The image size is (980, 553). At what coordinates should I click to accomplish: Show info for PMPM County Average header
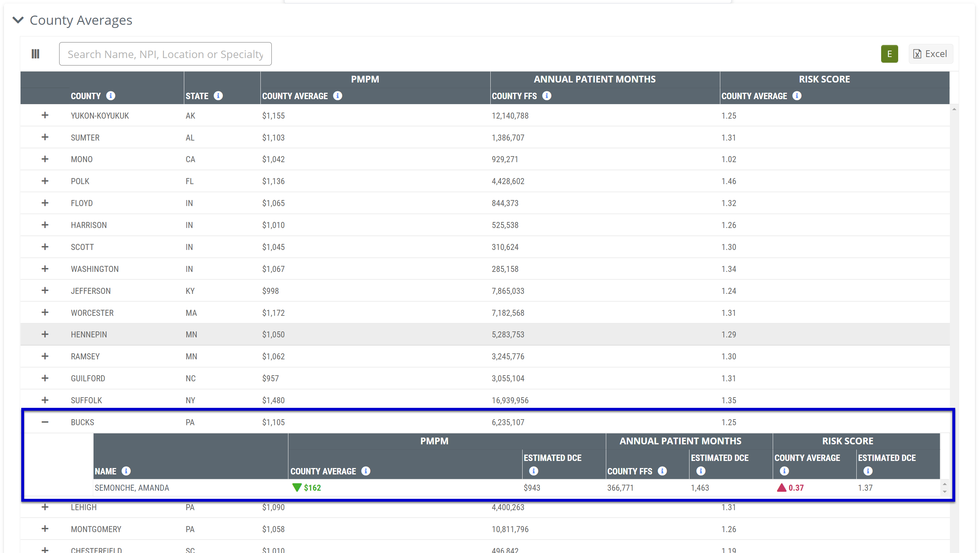[337, 96]
